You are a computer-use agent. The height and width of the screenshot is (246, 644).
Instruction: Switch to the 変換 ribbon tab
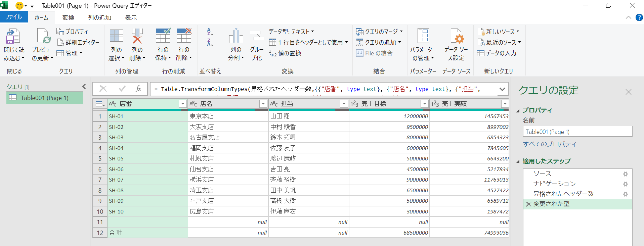pos(68,17)
